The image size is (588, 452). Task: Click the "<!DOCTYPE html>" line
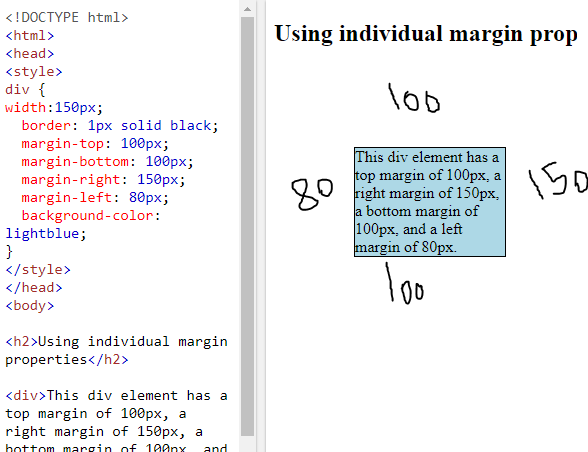pos(67,18)
